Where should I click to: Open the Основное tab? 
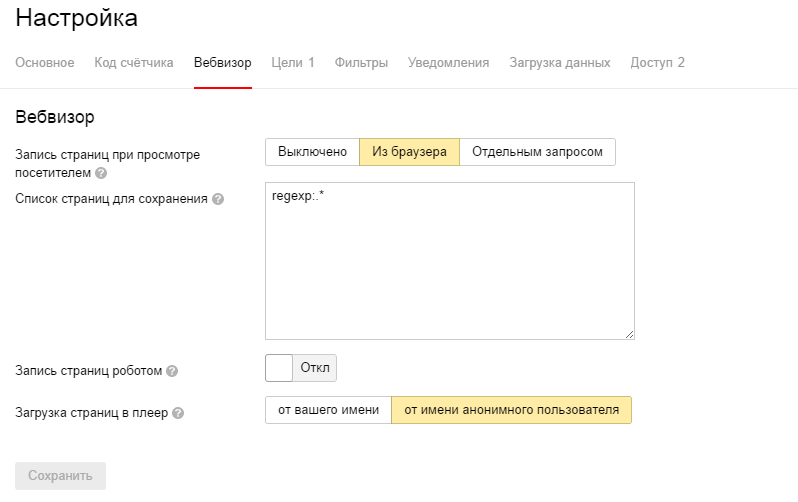(45, 63)
